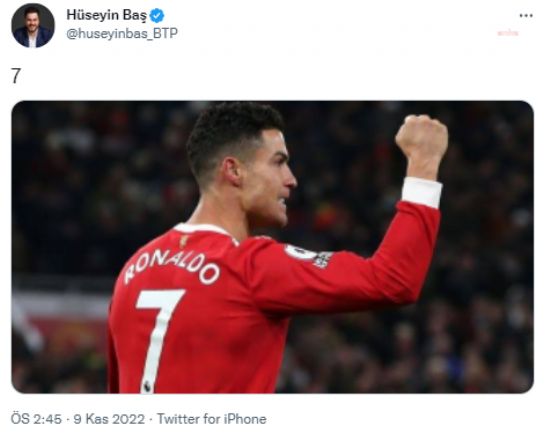
Task: Click the small logo below the jersey number
Action: tap(147, 386)
